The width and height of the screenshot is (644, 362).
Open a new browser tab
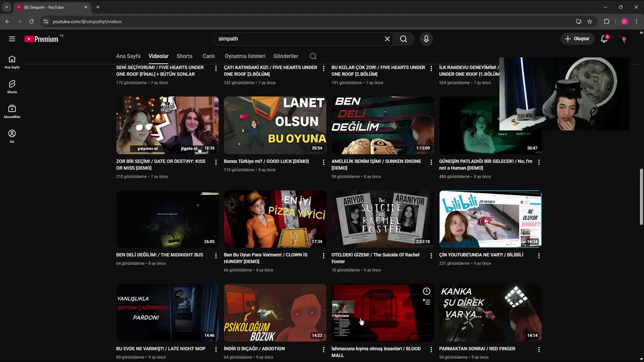click(98, 7)
